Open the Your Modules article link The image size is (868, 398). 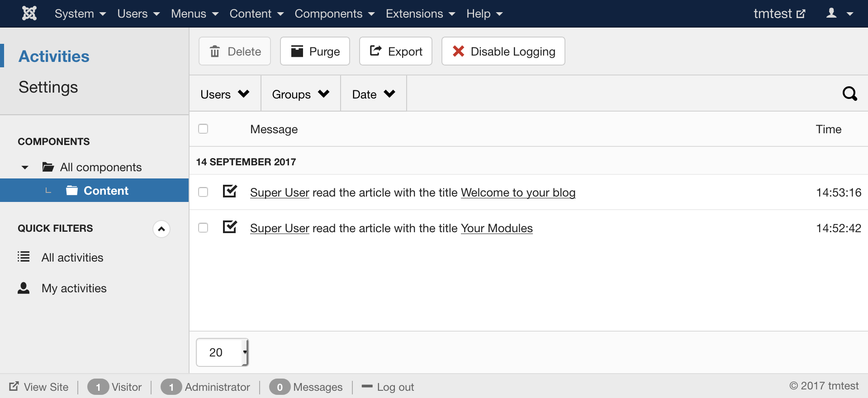coord(497,228)
